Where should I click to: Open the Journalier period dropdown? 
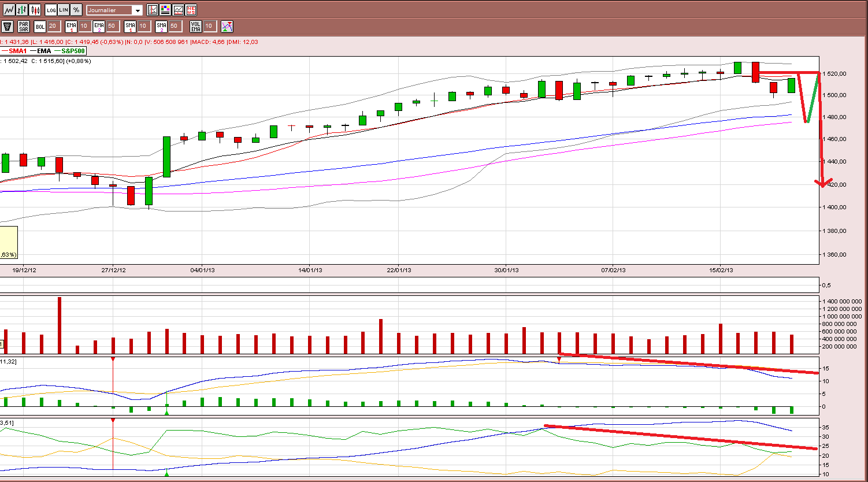point(114,10)
